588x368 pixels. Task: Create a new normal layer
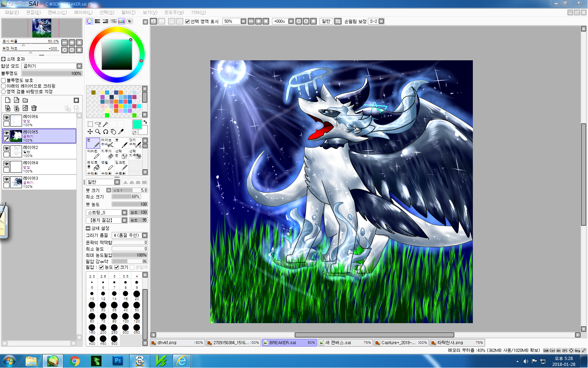(8, 100)
